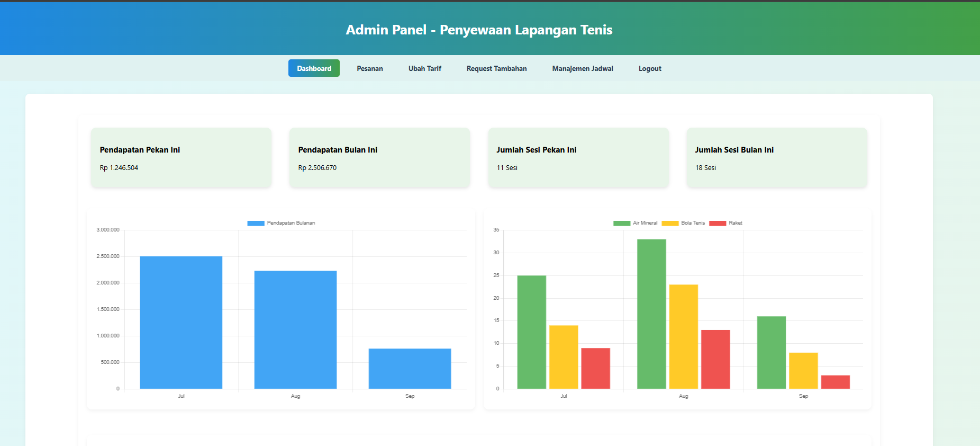This screenshot has height=446, width=980.
Task: Open the Dashboard tab
Action: [314, 68]
